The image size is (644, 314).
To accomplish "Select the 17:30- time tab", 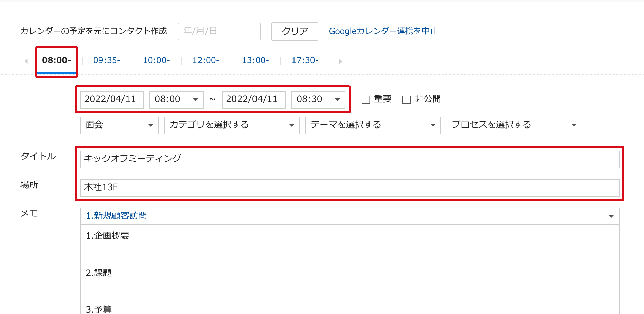I will pos(305,60).
